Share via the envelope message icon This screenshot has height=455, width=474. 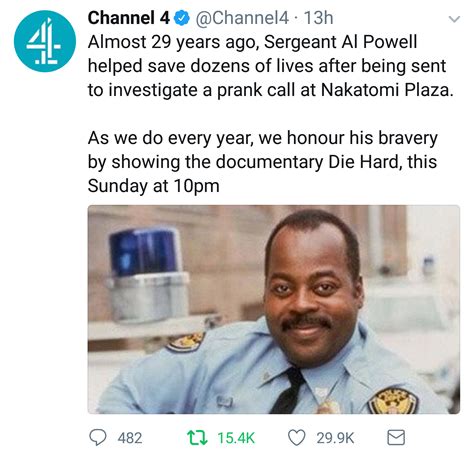click(x=396, y=437)
